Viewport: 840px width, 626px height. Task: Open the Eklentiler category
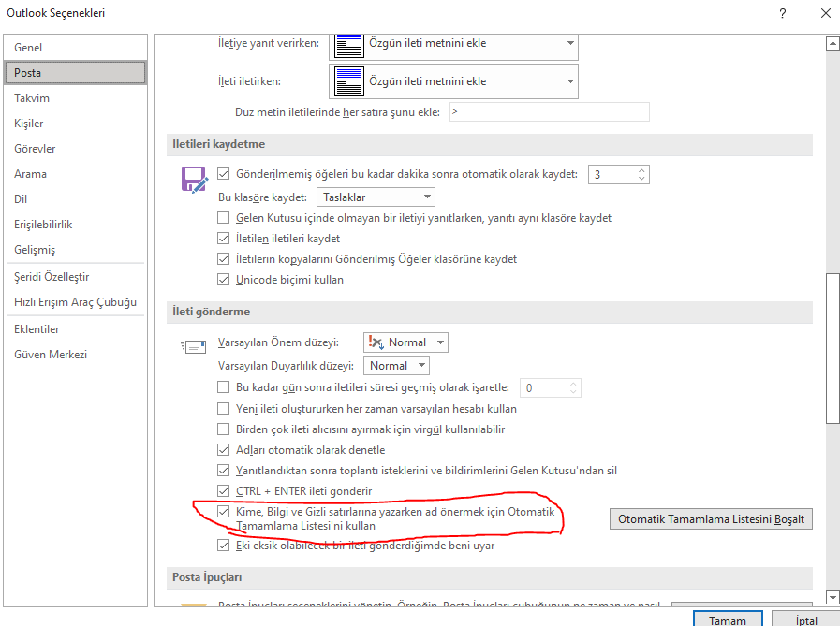tap(75, 329)
